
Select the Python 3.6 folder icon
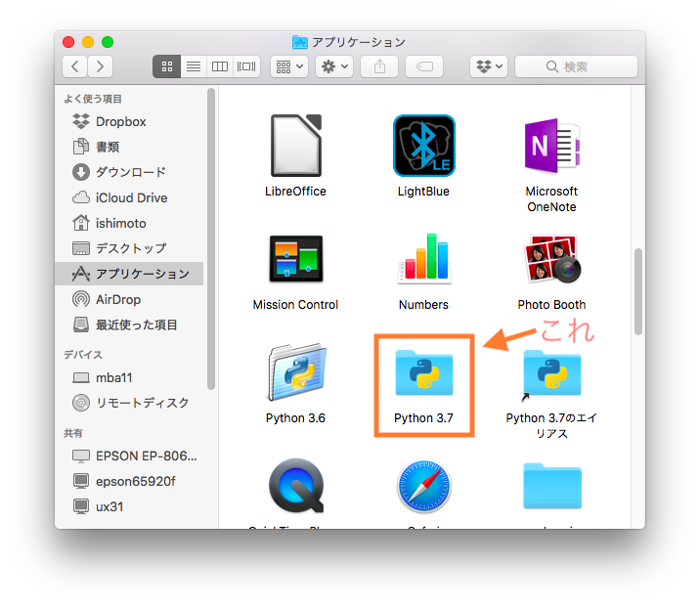(296, 372)
